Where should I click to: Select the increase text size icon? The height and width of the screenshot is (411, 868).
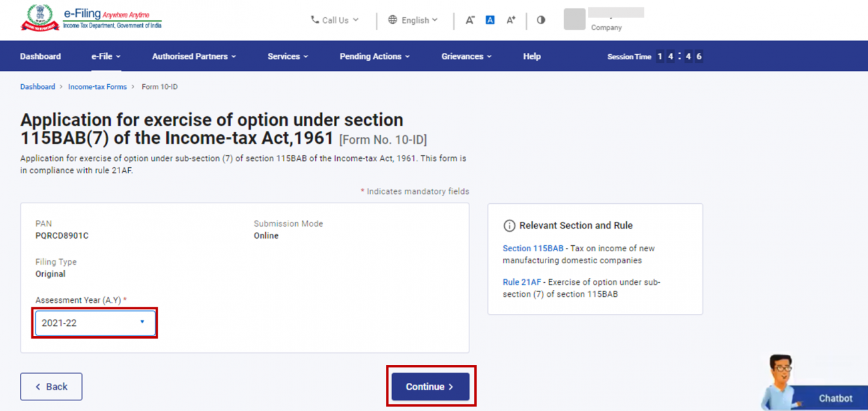511,20
